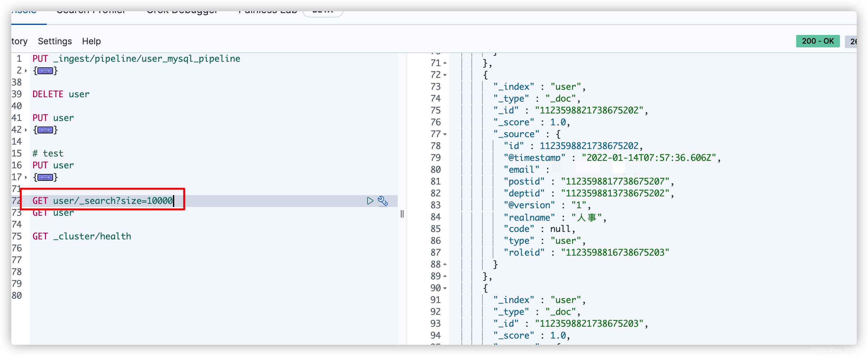Expand collapsed body badge on line 42
The width and height of the screenshot is (868, 356).
45,130
